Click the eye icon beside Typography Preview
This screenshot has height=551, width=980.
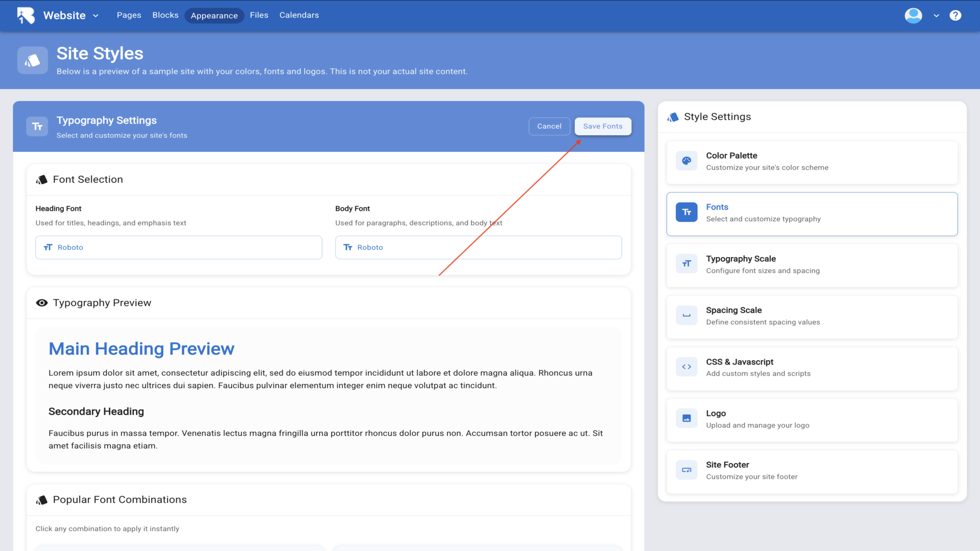42,303
